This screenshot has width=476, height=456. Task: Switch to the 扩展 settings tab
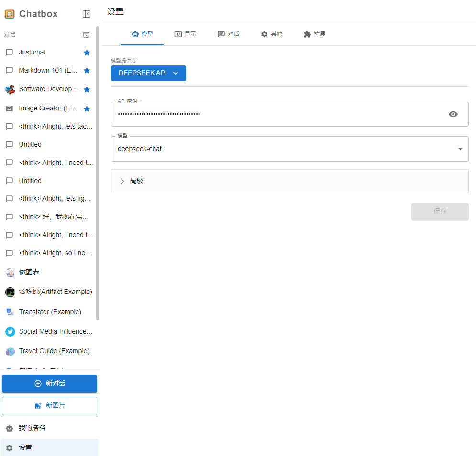314,34
